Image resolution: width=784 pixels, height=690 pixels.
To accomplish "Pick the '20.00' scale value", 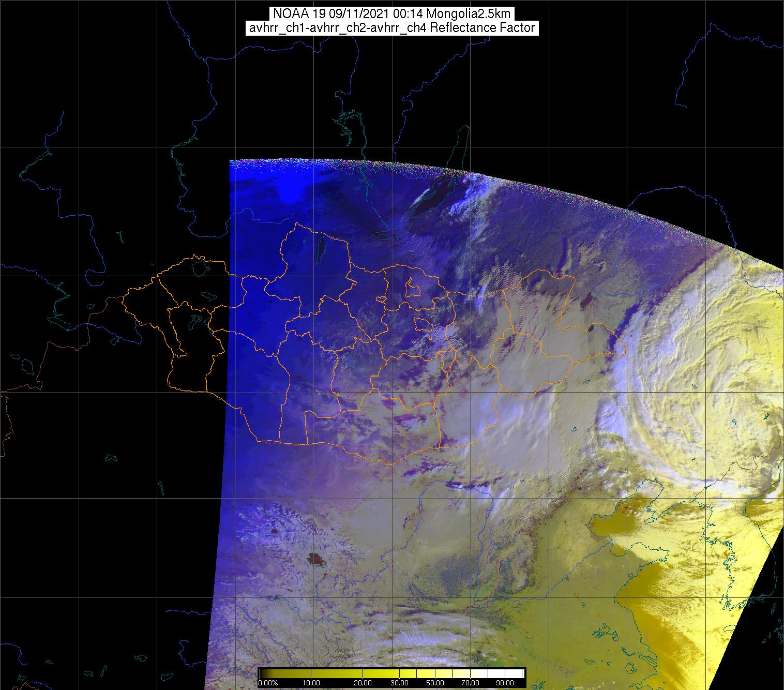I will point(362,683).
